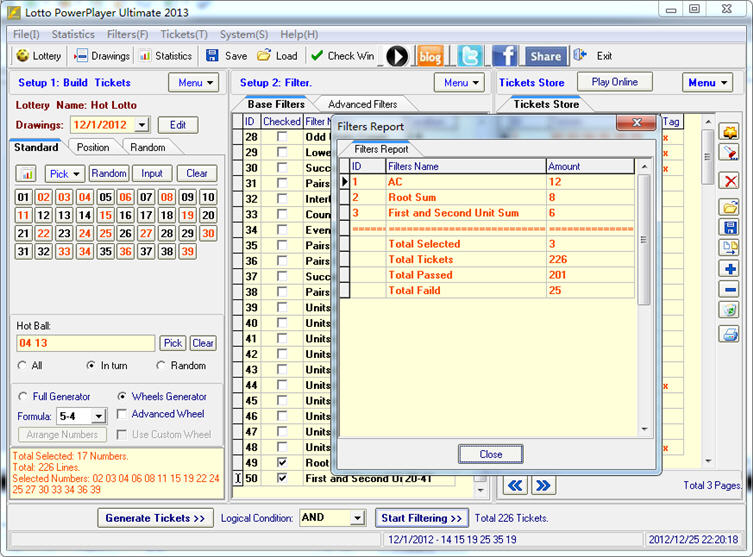Select the Random hot ball radio button

point(161,365)
